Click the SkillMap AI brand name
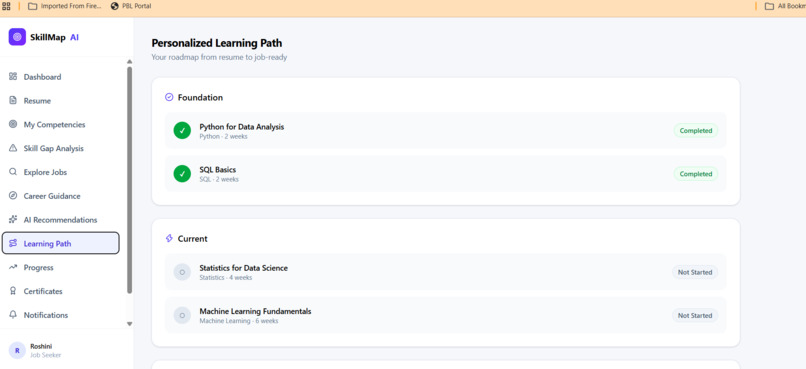 coord(54,37)
